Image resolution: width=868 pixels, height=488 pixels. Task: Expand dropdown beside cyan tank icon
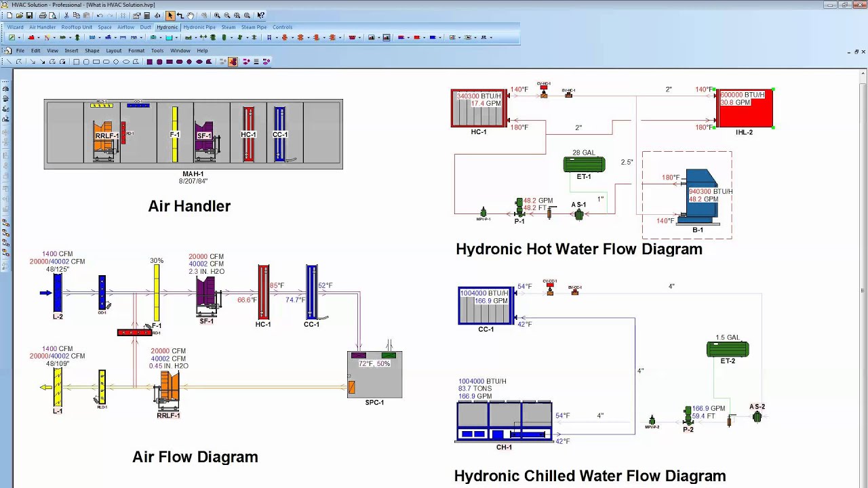(176, 37)
